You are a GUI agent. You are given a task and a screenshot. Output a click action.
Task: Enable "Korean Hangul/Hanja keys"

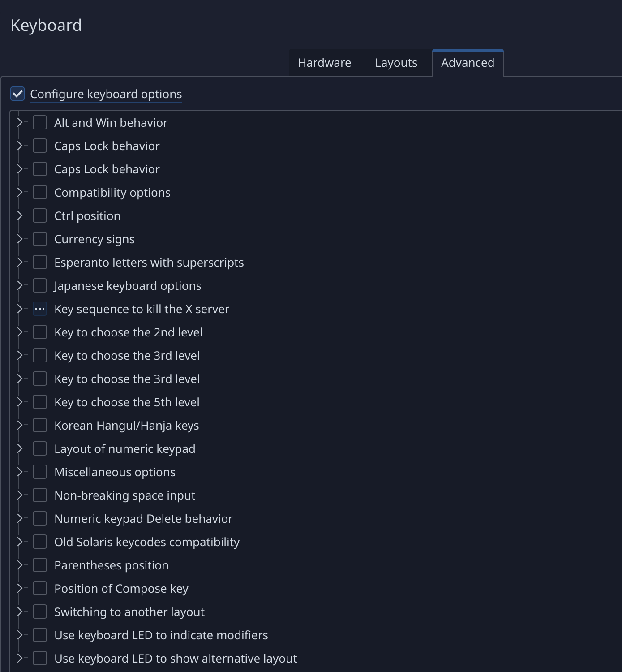coord(40,425)
